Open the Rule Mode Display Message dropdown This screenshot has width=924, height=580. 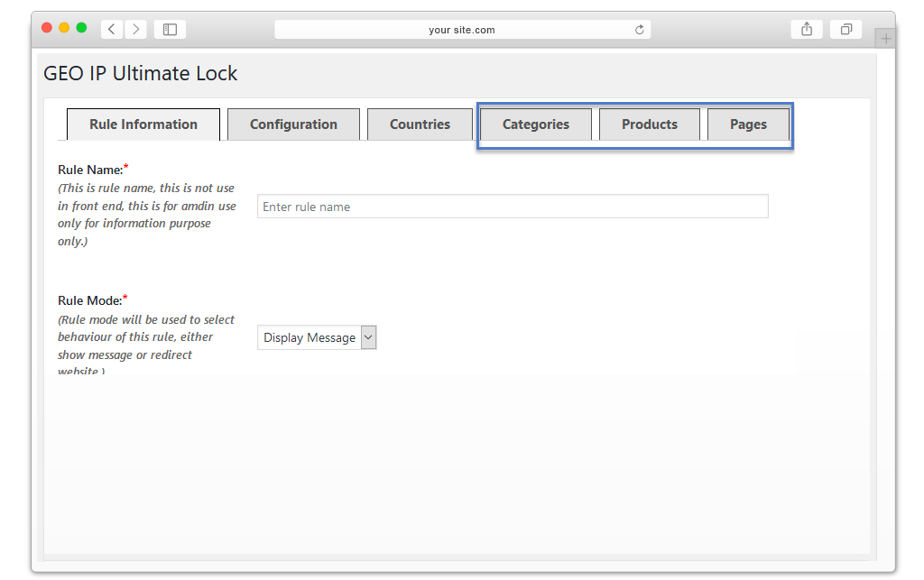(x=317, y=337)
